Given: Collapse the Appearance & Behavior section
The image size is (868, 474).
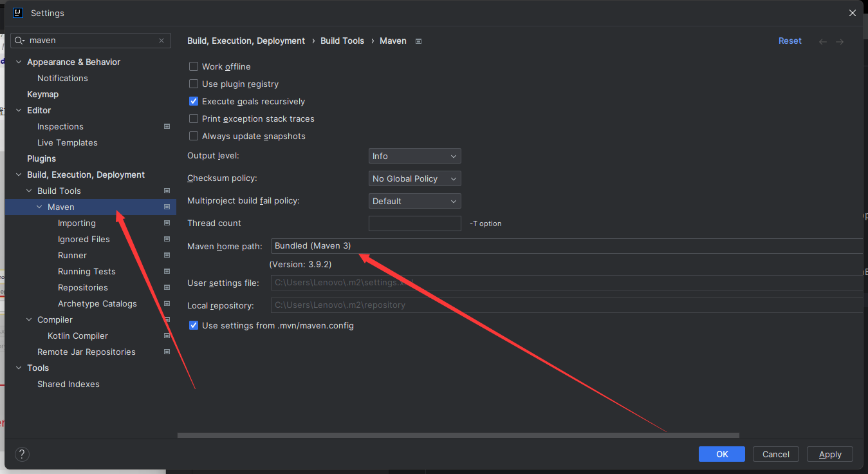Looking at the screenshot, I should coord(19,62).
